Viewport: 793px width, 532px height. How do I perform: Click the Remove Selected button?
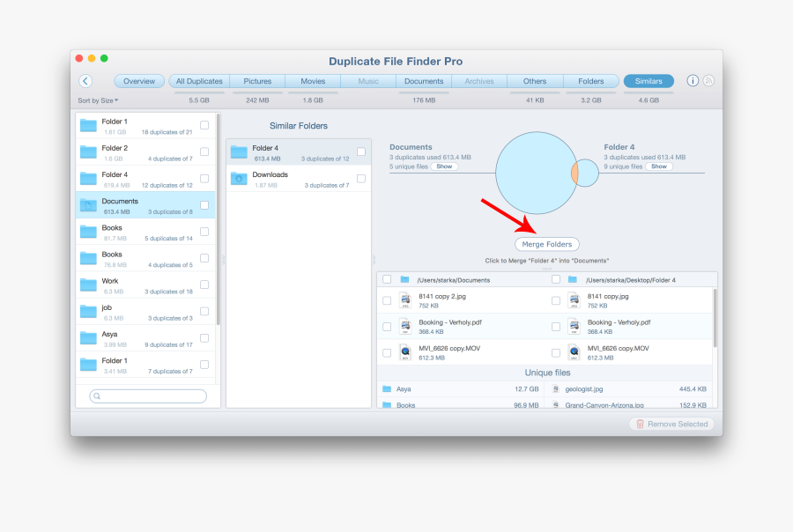(x=672, y=424)
